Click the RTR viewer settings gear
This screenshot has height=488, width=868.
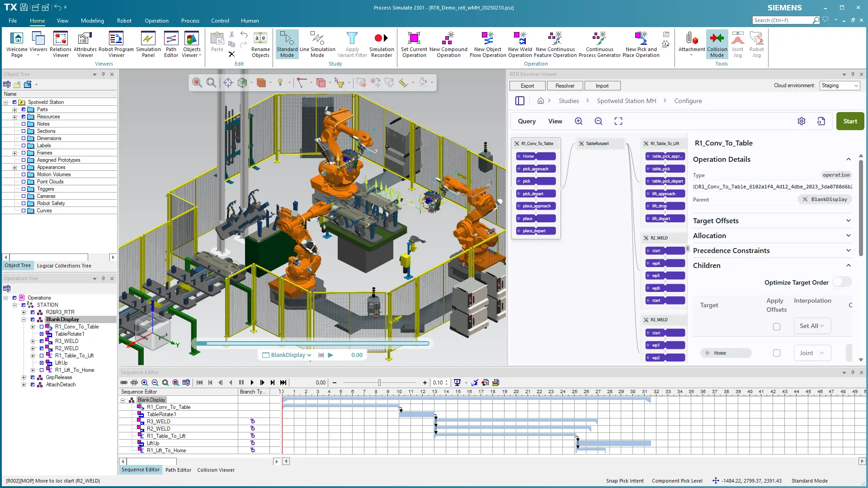(802, 121)
